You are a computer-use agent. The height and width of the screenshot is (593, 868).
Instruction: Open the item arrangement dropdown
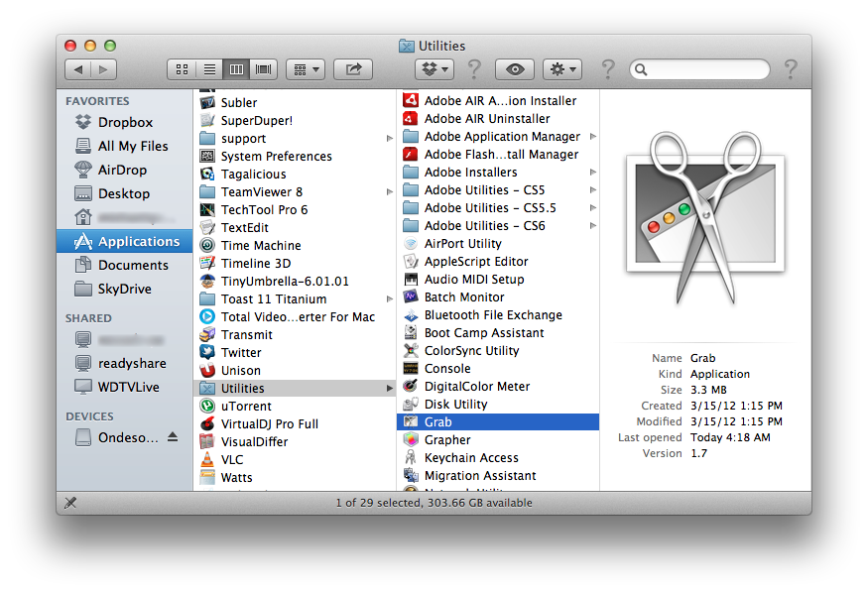click(306, 69)
